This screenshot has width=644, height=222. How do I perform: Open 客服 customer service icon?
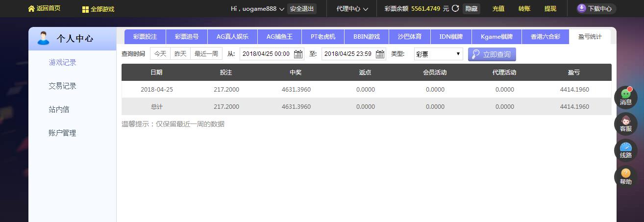pyautogui.click(x=626, y=124)
